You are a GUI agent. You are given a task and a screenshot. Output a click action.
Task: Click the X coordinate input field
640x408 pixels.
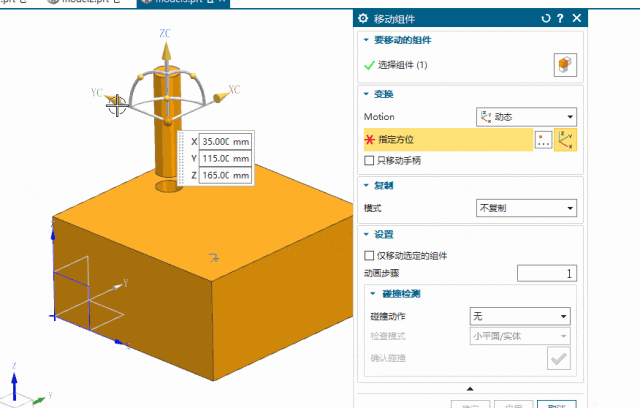[224, 141]
